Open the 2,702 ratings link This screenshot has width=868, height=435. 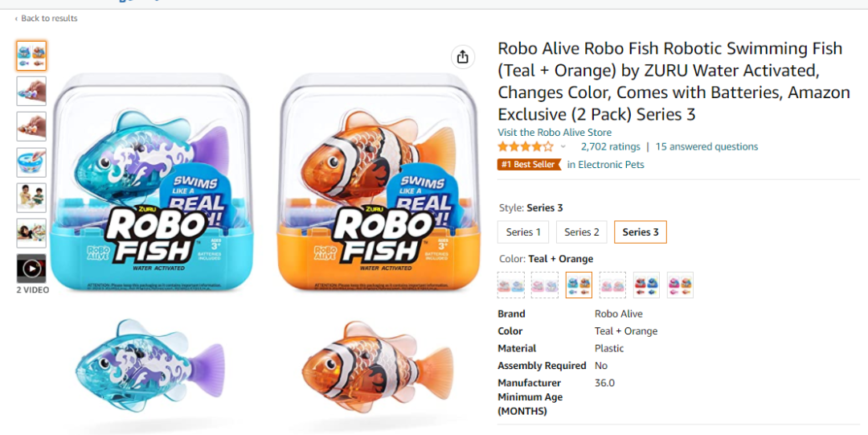(x=610, y=146)
